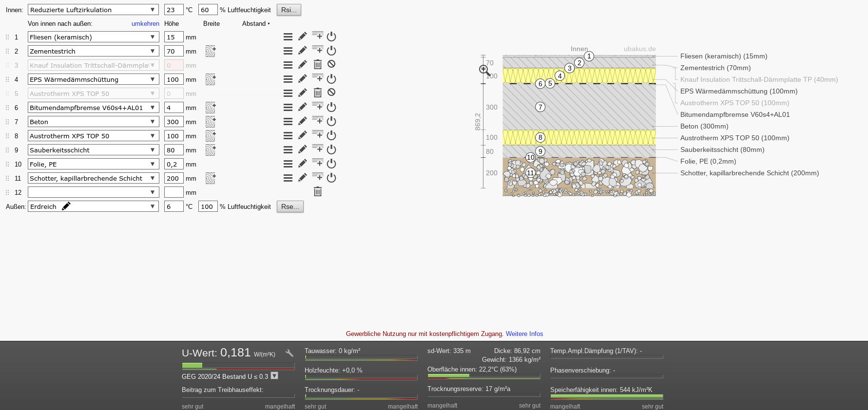This screenshot has width=868, height=410.
Task: Delete the disabled Knauf Insulation layer
Action: (x=318, y=64)
